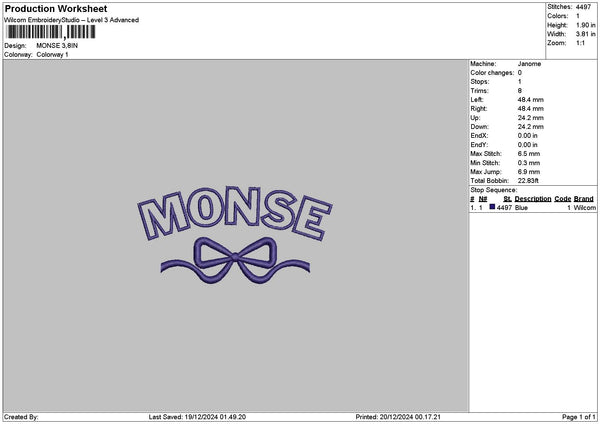The image size is (600, 424).
Task: Click the Max Jump value 6.9 mm
Action: point(529,172)
